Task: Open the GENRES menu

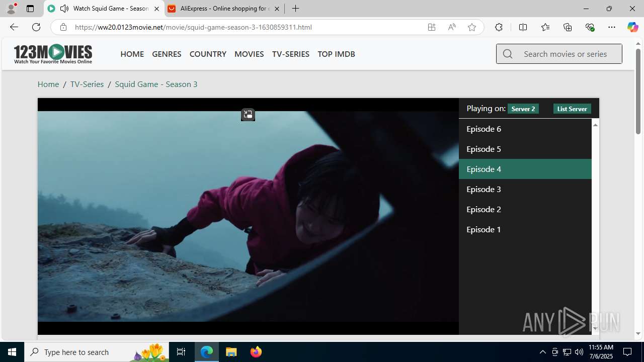Action: point(167,54)
